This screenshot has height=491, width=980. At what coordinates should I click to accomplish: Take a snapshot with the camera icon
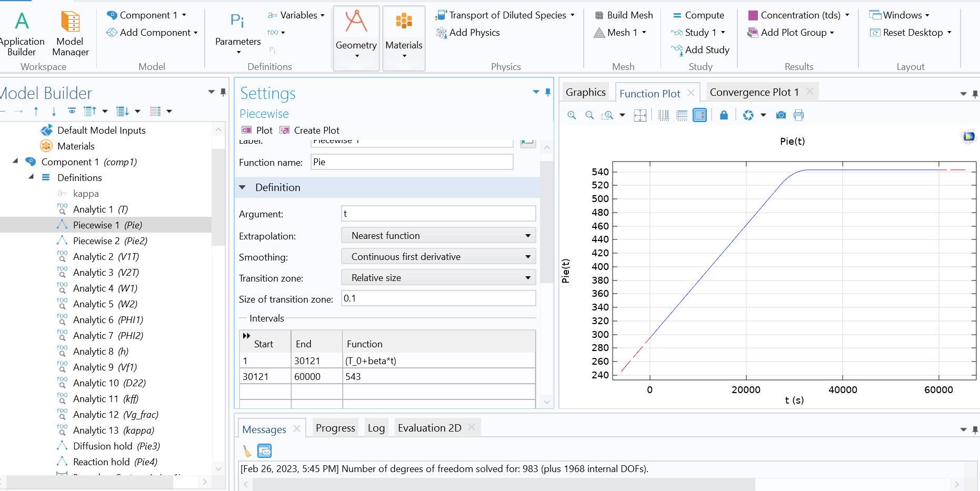[x=781, y=115]
